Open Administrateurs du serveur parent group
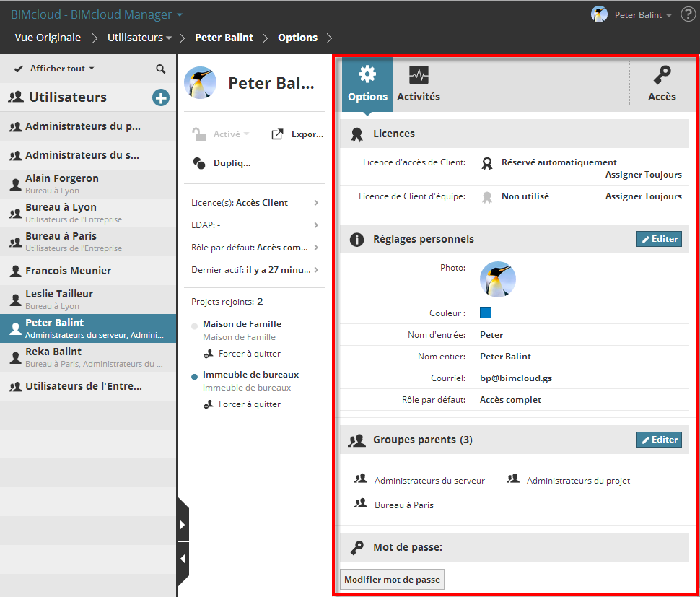Viewport: 700px width, 597px height. [x=420, y=480]
